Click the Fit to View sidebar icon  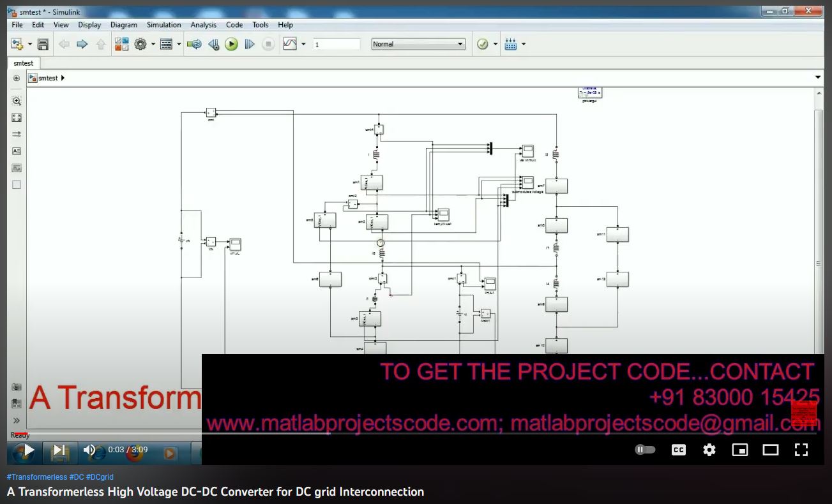(x=17, y=117)
